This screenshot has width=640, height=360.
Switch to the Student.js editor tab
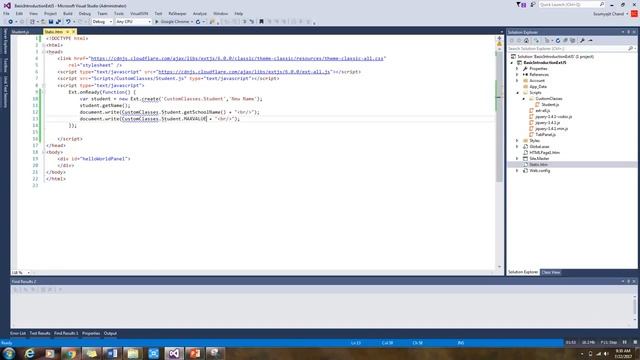point(20,31)
